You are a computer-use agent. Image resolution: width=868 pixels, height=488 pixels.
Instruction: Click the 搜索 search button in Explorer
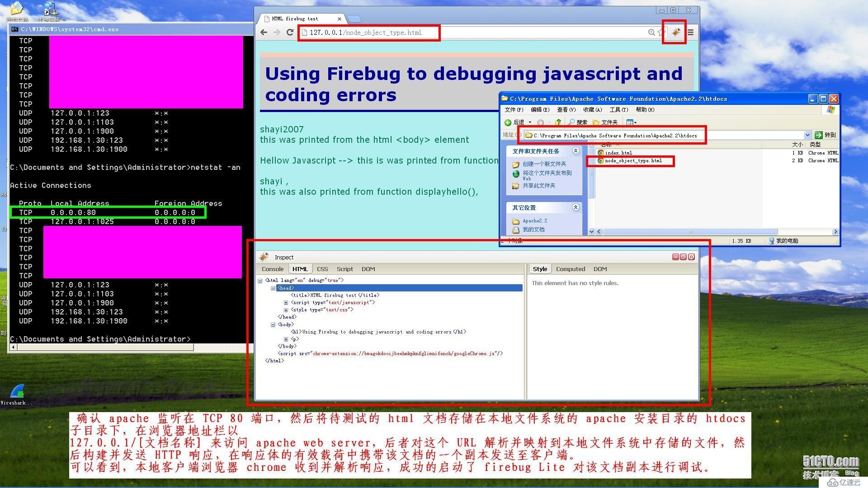tap(578, 122)
